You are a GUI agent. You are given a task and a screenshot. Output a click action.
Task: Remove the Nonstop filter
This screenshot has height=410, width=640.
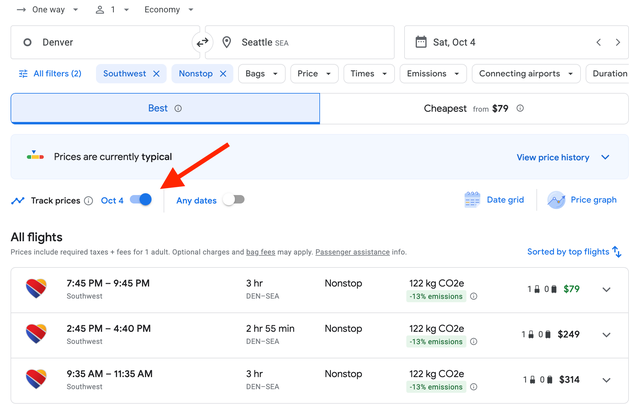pyautogui.click(x=223, y=74)
